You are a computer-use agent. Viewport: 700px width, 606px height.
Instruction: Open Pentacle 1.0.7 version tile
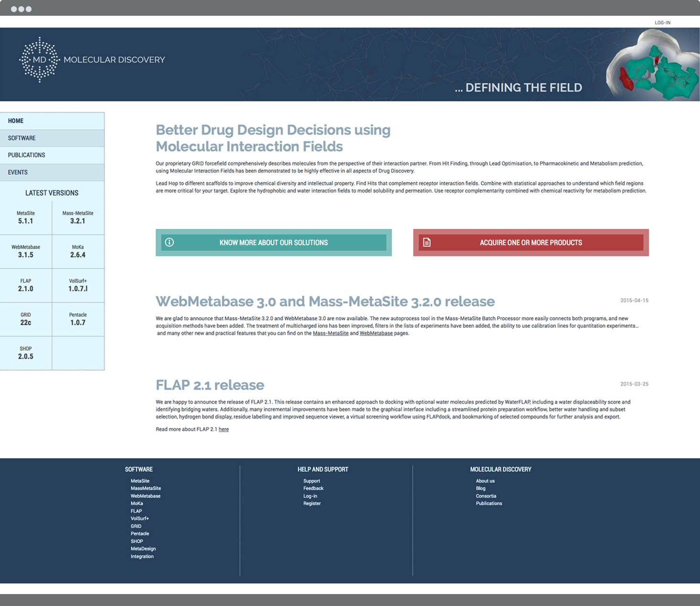[x=78, y=319]
